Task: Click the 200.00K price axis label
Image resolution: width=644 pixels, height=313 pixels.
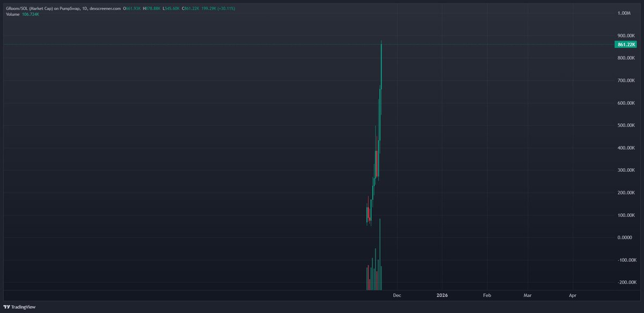Action: click(x=626, y=193)
